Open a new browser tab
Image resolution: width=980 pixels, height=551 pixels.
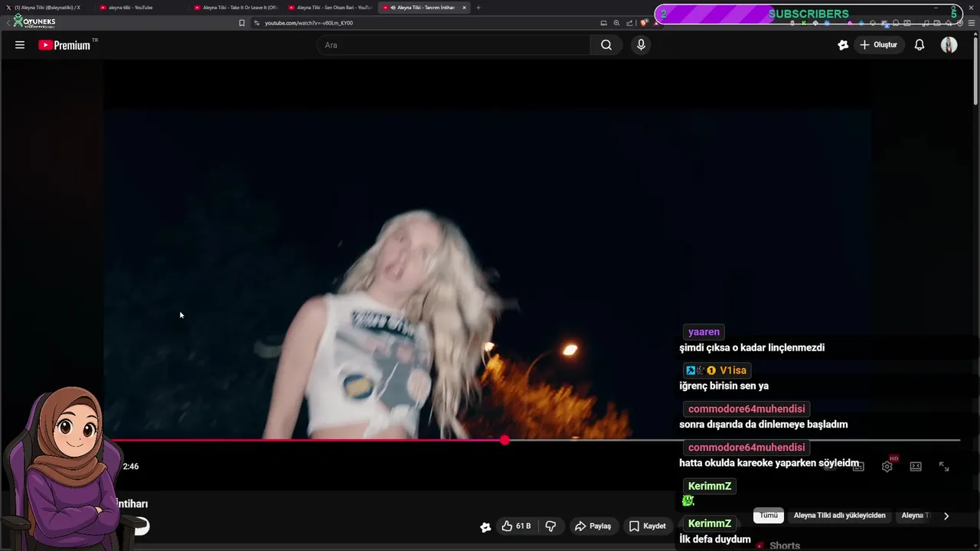[x=479, y=8]
